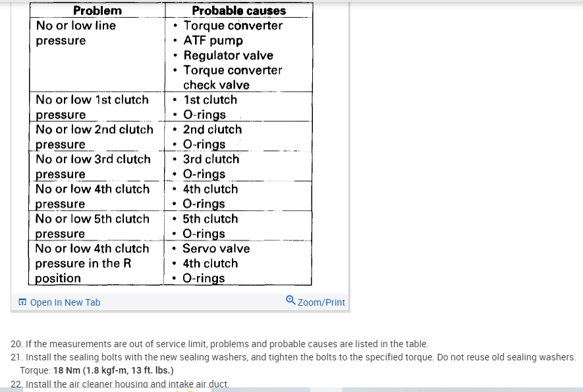Click the '2nd clutch' probable cause

212,130
